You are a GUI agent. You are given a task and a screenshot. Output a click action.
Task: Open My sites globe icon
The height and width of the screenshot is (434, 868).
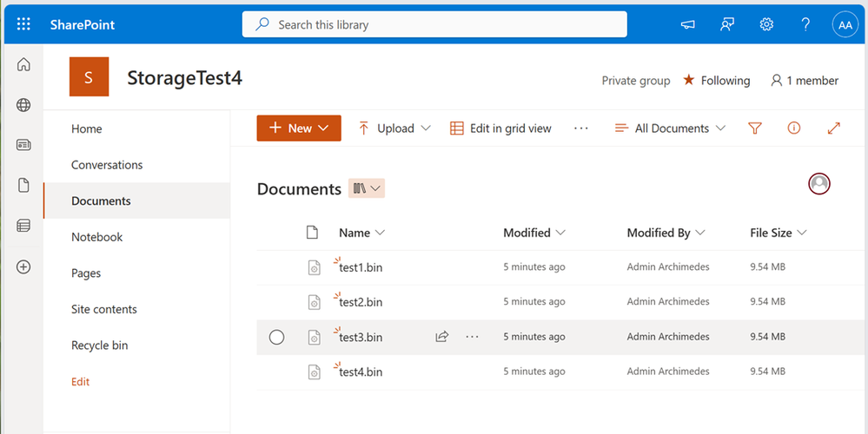click(23, 105)
